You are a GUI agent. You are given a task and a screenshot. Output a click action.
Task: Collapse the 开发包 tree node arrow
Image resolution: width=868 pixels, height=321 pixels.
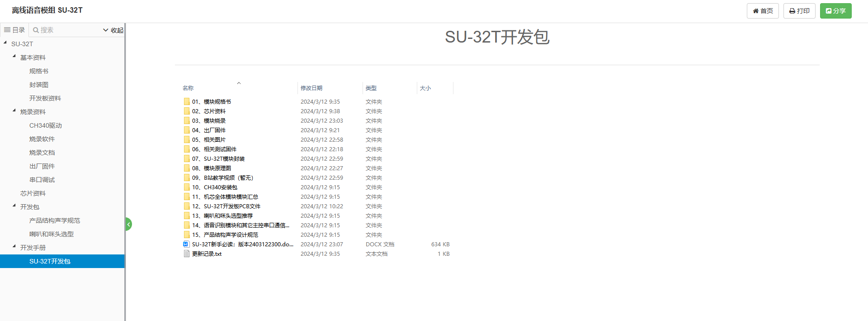(x=14, y=206)
